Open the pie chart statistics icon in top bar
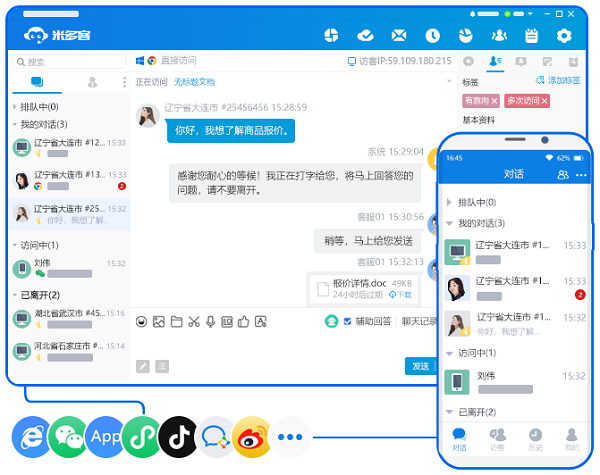This screenshot has width=600, height=475. pos(331,36)
